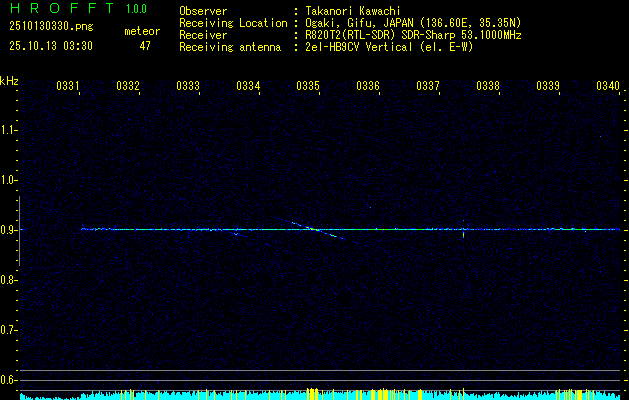
Task: Click the Receiving Location label
Action: [233, 23]
